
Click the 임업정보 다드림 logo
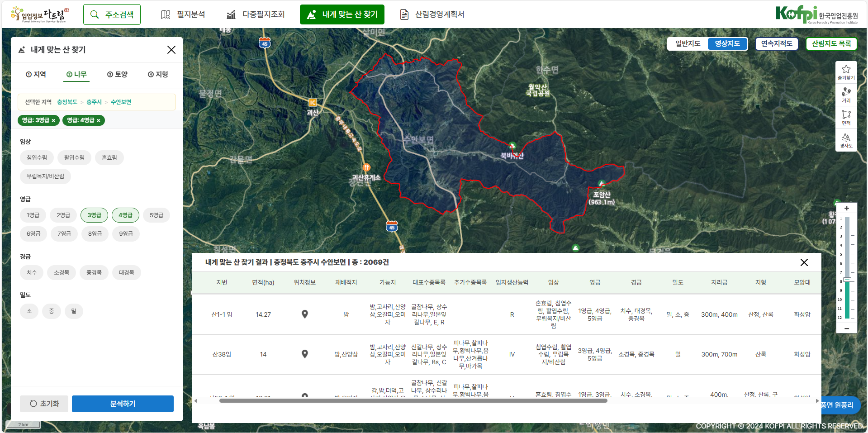[x=40, y=14]
